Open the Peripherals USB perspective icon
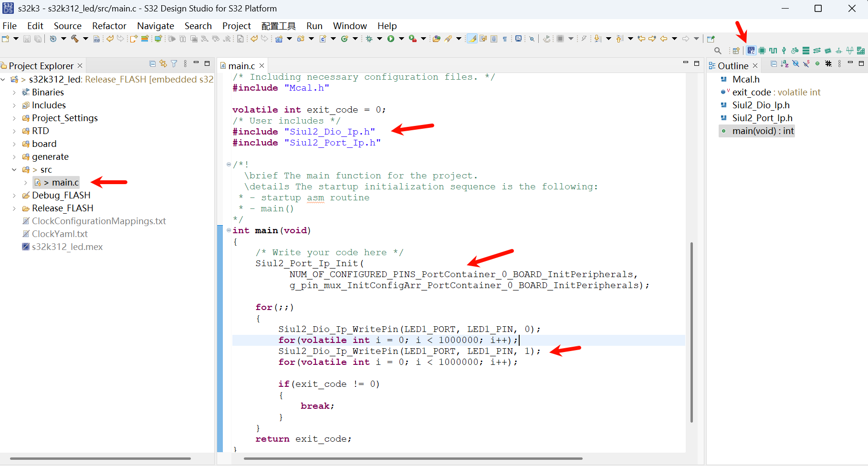The width and height of the screenshot is (868, 466). [x=784, y=51]
